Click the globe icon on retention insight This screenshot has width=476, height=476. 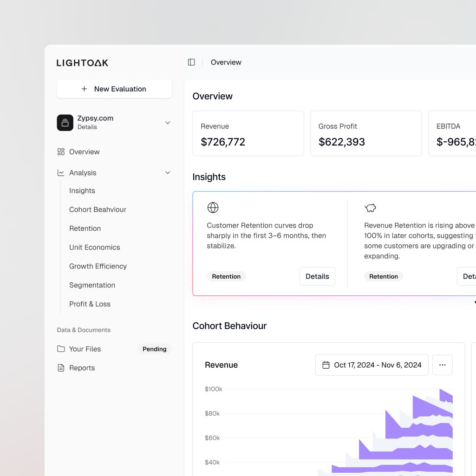pyautogui.click(x=213, y=208)
